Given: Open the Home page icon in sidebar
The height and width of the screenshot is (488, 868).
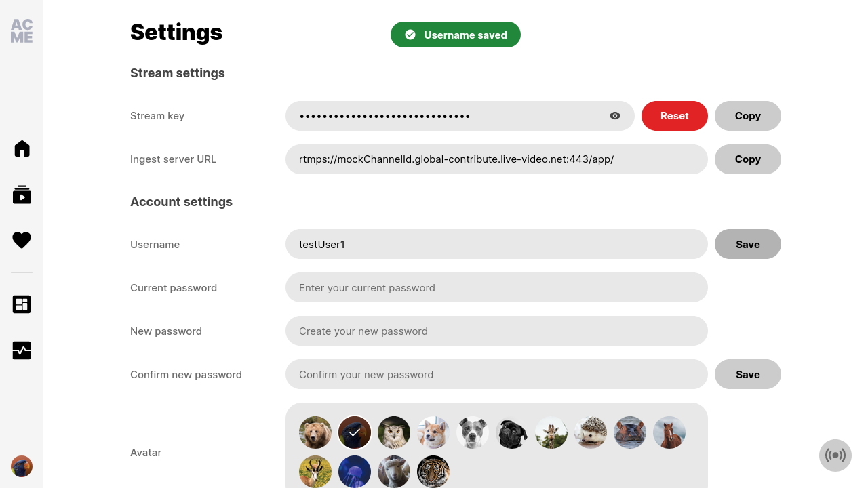Looking at the screenshot, I should tap(22, 148).
